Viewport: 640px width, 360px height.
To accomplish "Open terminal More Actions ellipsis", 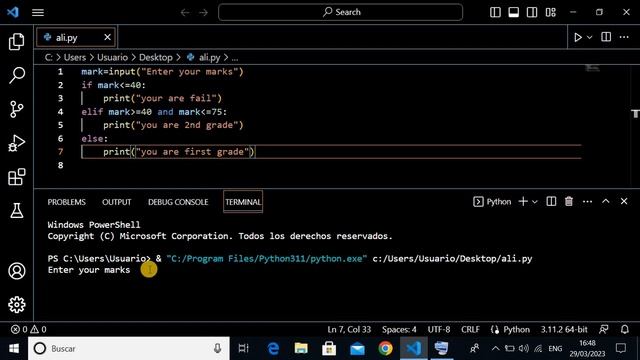I will coord(587,202).
